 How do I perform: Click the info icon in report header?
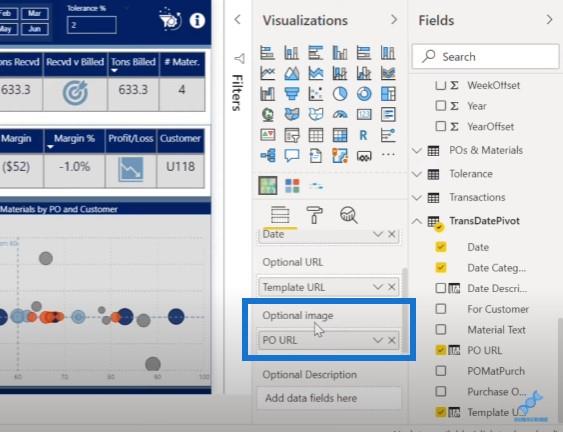(197, 20)
